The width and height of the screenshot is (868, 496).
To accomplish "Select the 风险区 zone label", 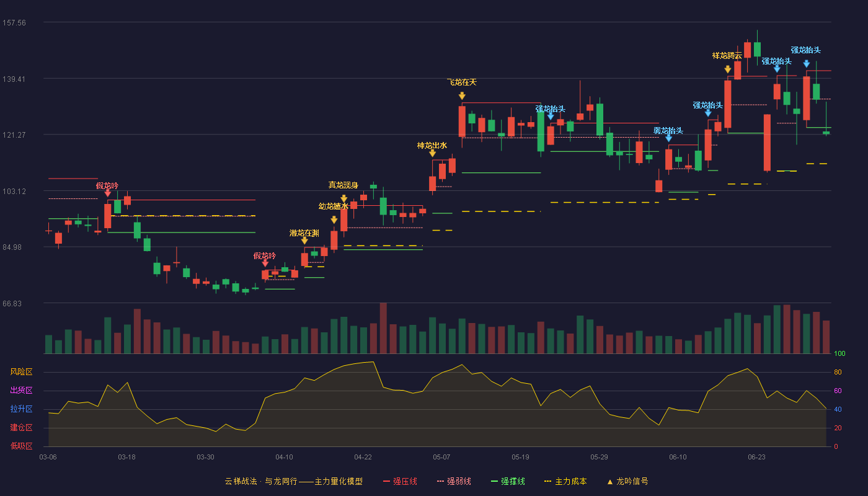I will point(22,372).
